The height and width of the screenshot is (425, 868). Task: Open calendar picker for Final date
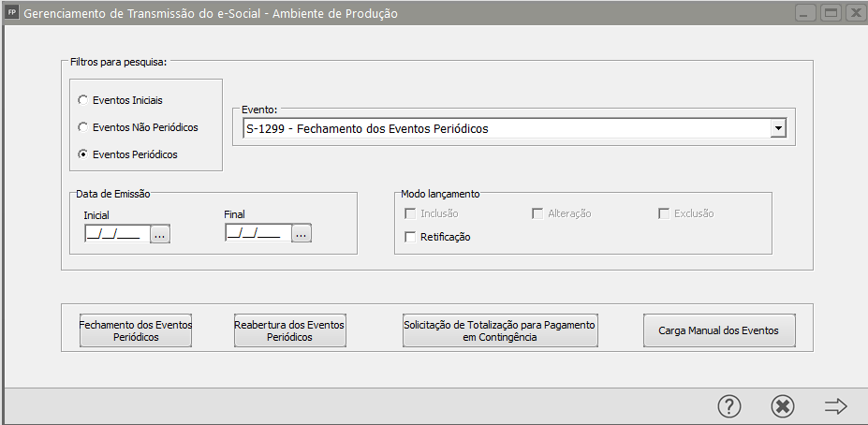pyautogui.click(x=301, y=235)
